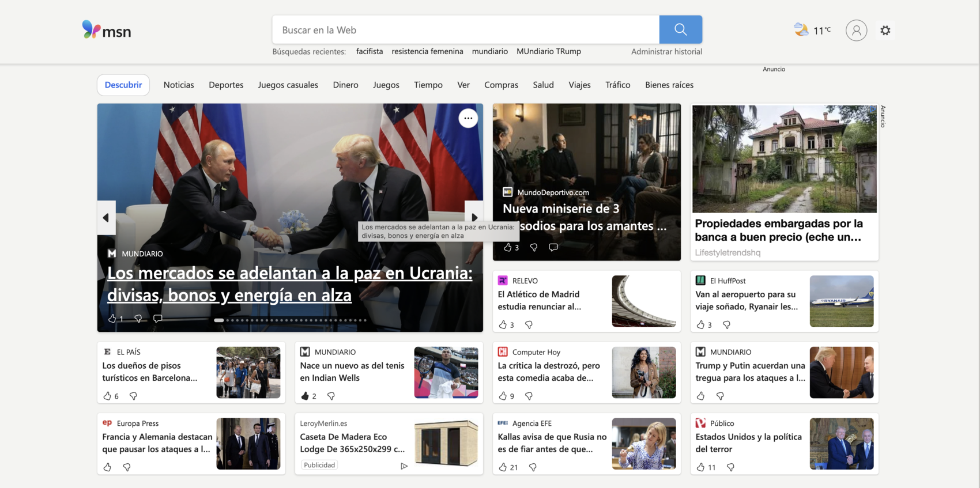Image resolution: width=980 pixels, height=488 pixels.
Task: Select the Tiempo tab
Action: tap(428, 85)
